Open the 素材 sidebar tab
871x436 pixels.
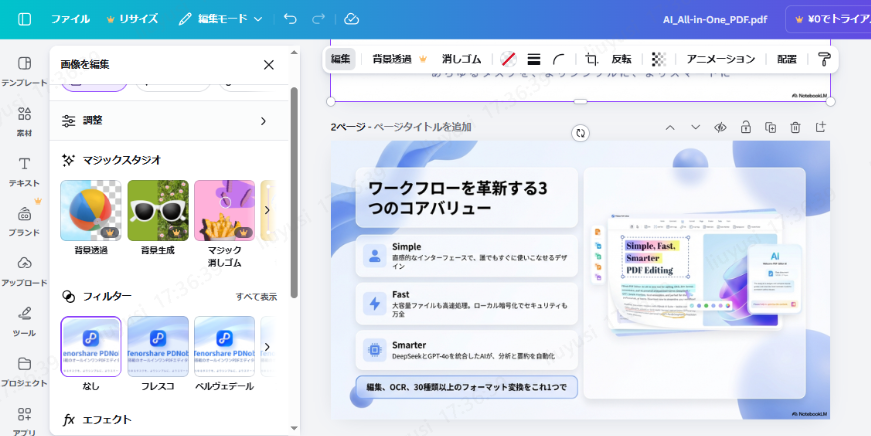click(x=24, y=122)
